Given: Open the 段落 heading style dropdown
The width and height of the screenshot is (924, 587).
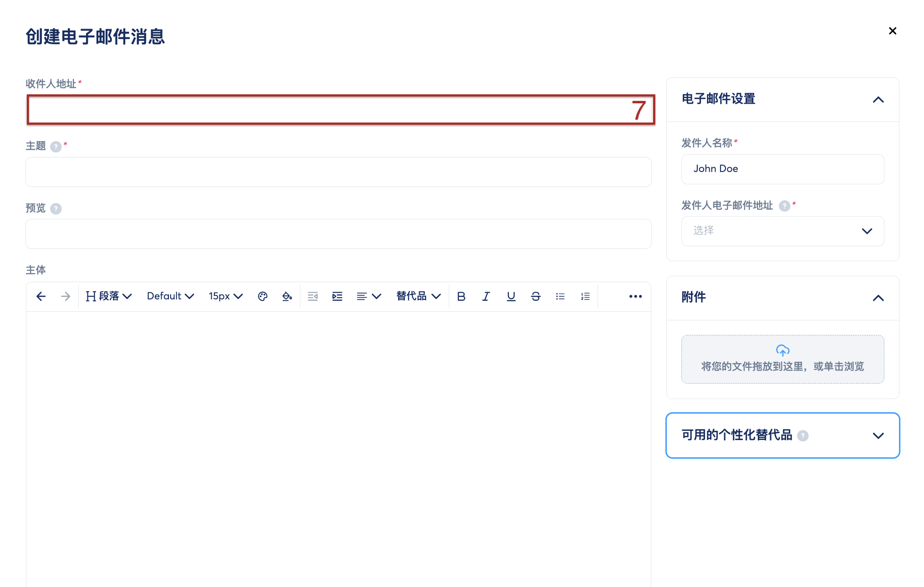Looking at the screenshot, I should coord(109,296).
